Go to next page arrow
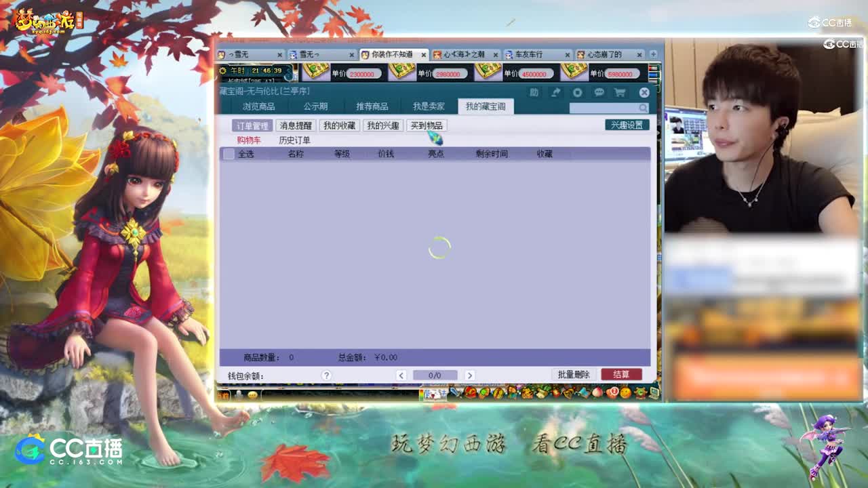The image size is (868, 488). pyautogui.click(x=469, y=375)
